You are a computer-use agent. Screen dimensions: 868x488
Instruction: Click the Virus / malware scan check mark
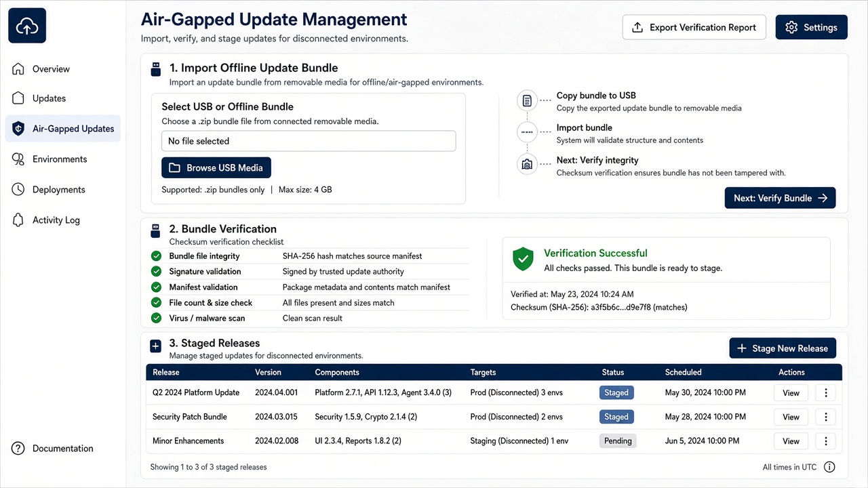pos(156,318)
